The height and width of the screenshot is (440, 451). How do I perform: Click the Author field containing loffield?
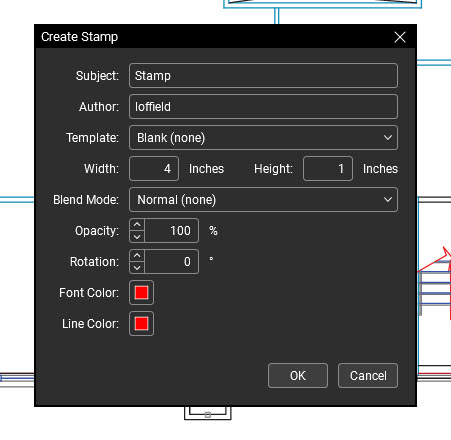(263, 107)
